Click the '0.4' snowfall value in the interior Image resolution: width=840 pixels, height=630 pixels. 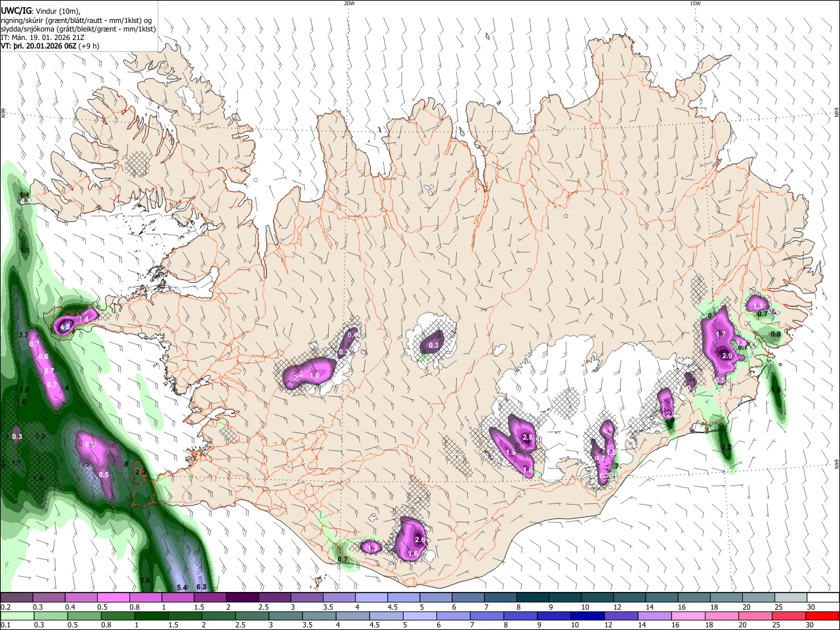click(352, 335)
